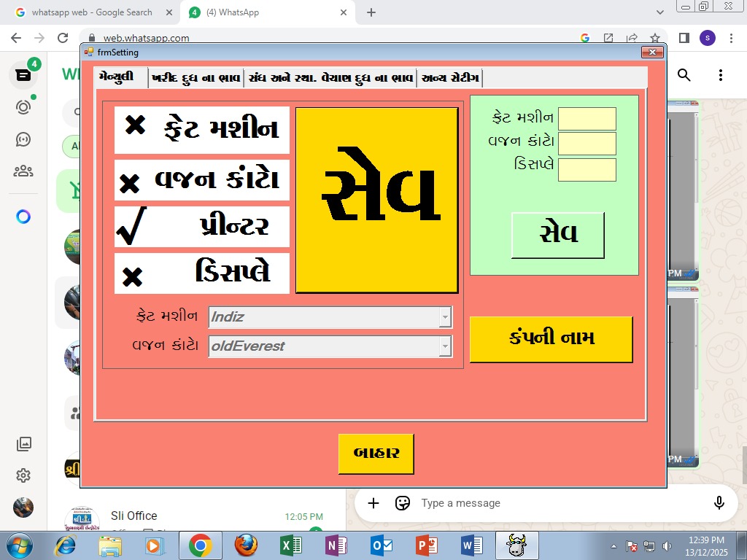Open the Indiz fat machine dropdown

tap(444, 317)
